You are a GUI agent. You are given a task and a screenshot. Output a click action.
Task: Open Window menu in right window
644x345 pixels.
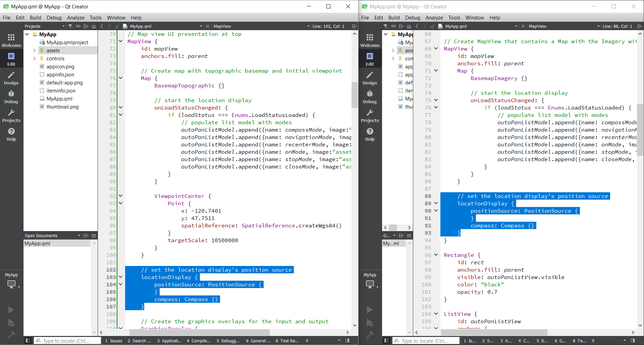[x=475, y=18]
